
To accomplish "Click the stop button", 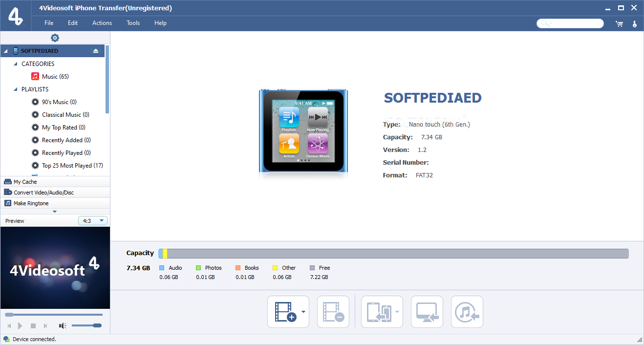I will [33, 326].
